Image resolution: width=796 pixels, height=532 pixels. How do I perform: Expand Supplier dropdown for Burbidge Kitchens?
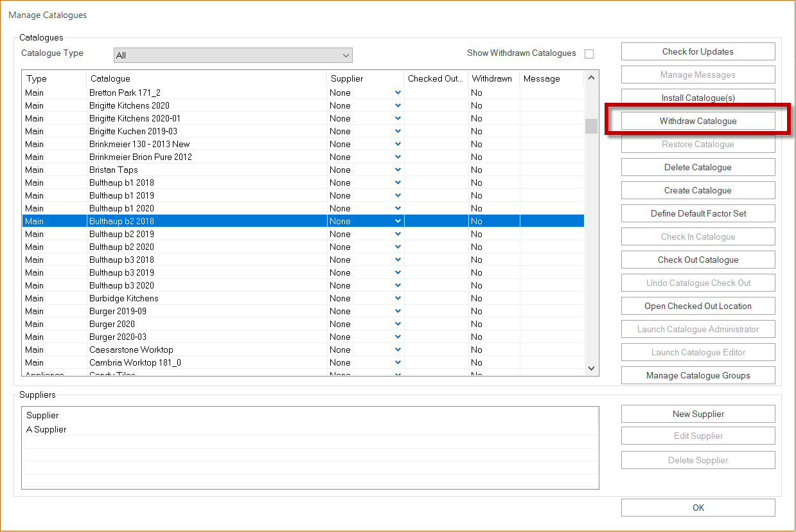click(398, 298)
